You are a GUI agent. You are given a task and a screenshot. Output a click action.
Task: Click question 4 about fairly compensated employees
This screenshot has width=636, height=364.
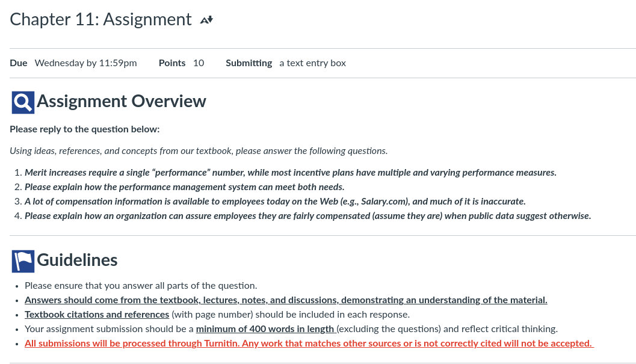coord(308,216)
